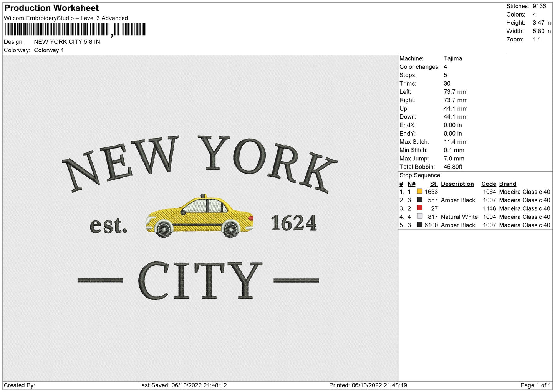Image resolution: width=555 pixels, height=392 pixels.
Task: Click the stitch count 1633 in row 1
Action: (x=431, y=192)
